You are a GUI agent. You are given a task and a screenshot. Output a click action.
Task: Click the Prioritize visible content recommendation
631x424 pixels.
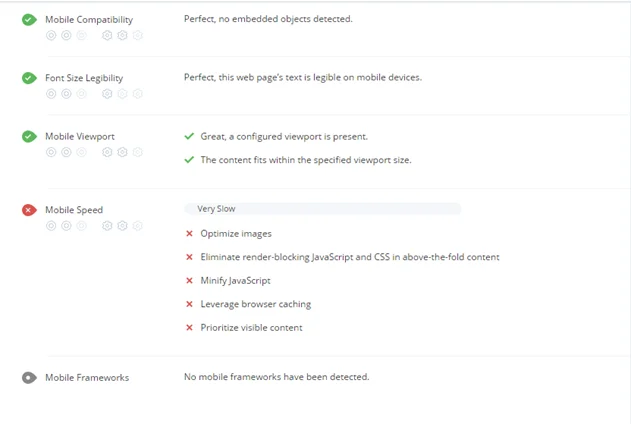252,327
